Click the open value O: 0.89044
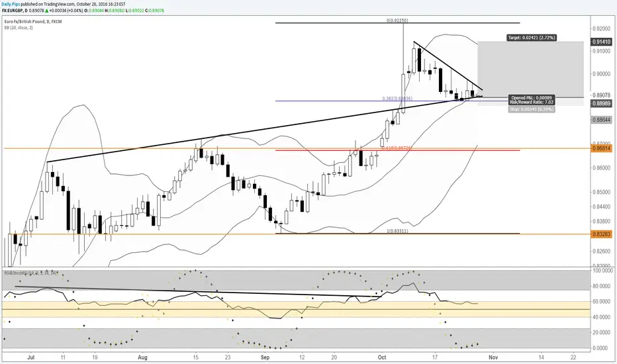The image size is (617, 364). pos(93,11)
